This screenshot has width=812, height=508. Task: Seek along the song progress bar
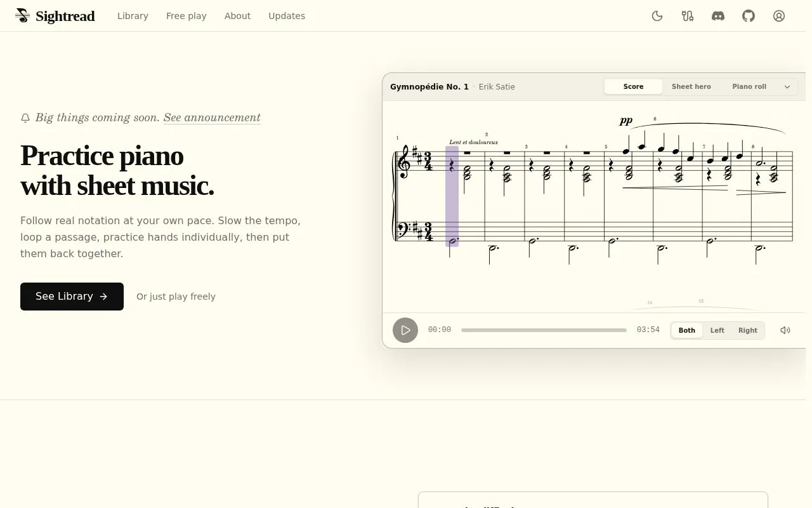(544, 330)
